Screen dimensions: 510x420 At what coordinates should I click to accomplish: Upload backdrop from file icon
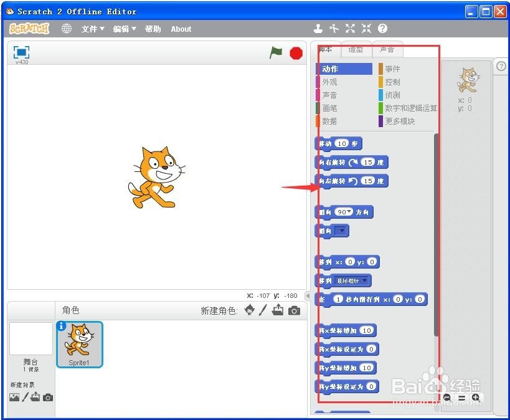coord(35,397)
